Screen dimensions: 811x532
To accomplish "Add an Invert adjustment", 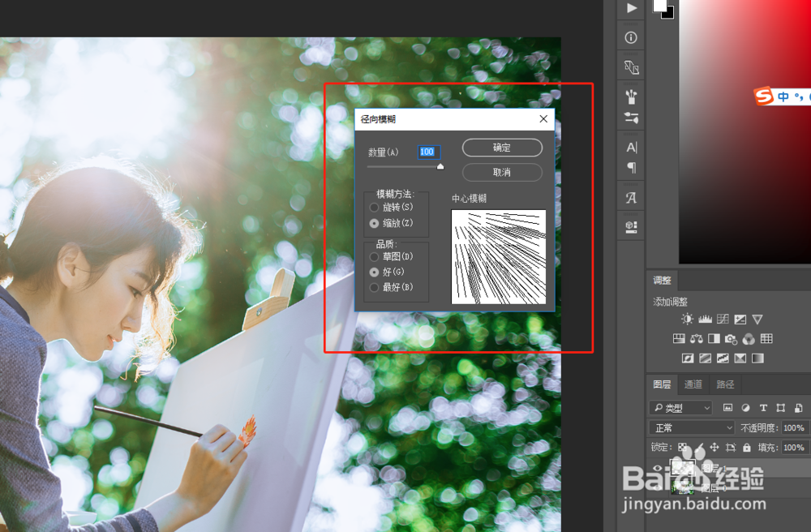I will [x=688, y=358].
